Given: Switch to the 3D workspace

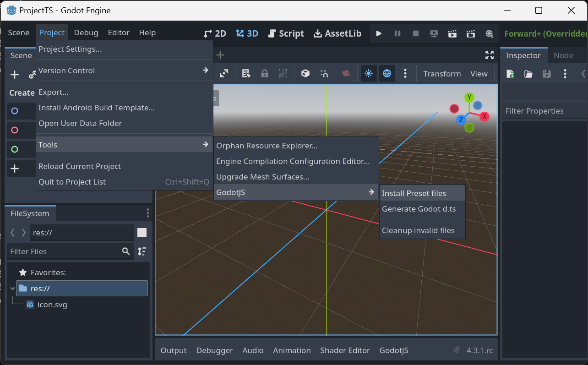Looking at the screenshot, I should click(x=247, y=33).
